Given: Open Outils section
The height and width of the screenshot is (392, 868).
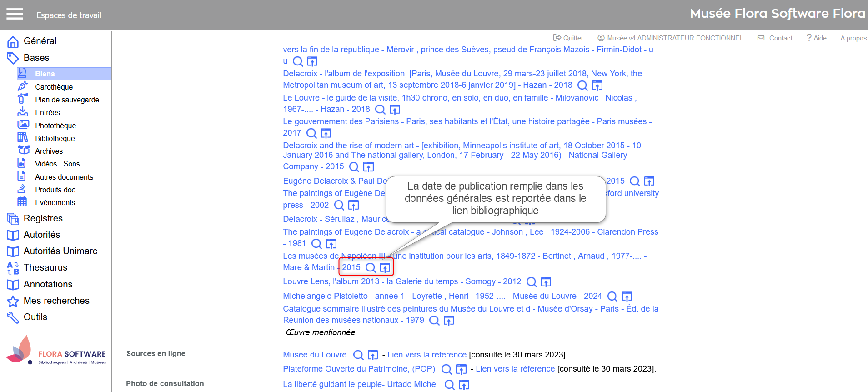Looking at the screenshot, I should [35, 317].
